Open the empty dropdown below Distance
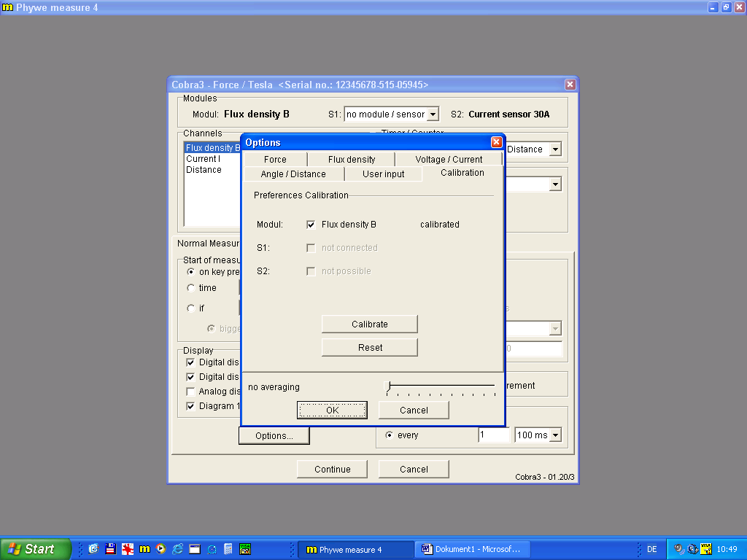This screenshot has height=560, width=747. (x=555, y=184)
